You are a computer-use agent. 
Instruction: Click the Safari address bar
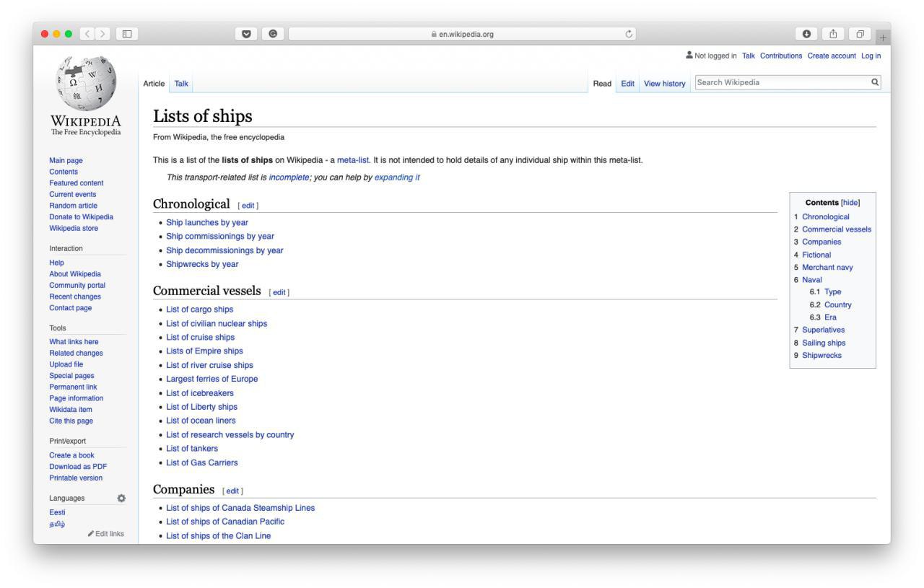tap(462, 34)
